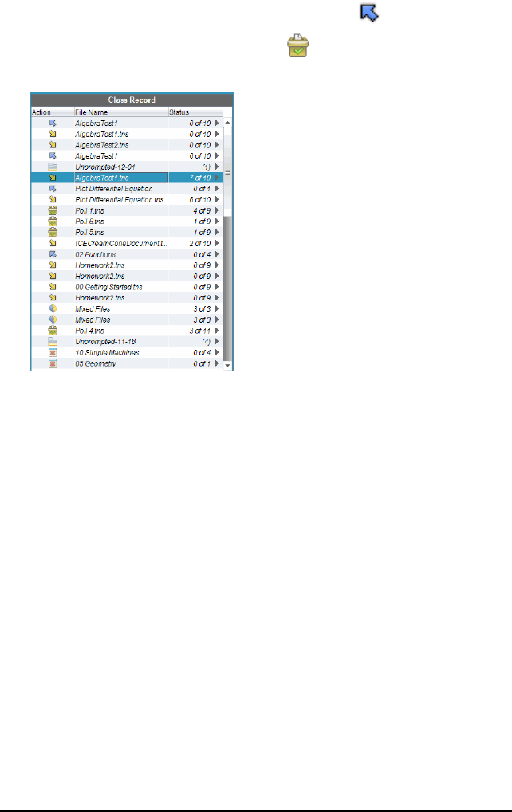Sort by the Action column header
Viewport: 512px width, 812px height.
point(53,112)
